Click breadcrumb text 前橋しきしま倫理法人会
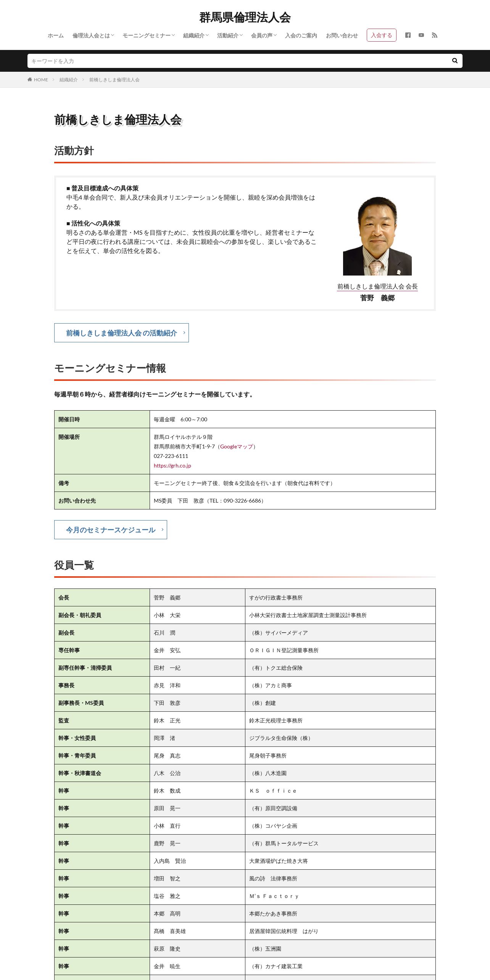The width and height of the screenshot is (490, 980). tap(114, 80)
